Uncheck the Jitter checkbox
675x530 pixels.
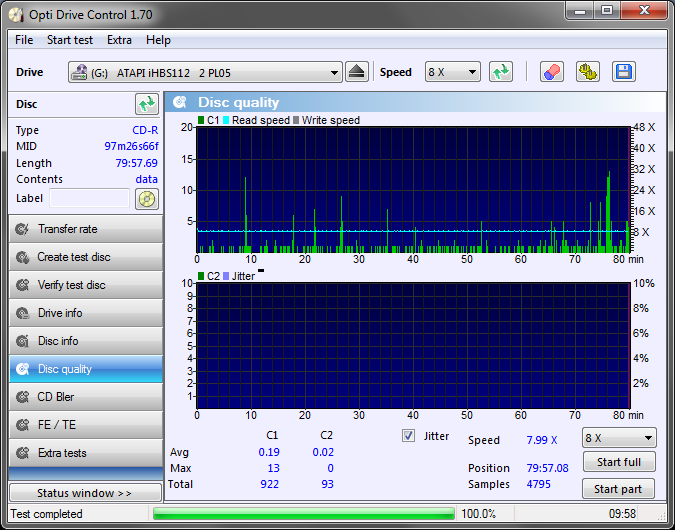tap(408, 436)
